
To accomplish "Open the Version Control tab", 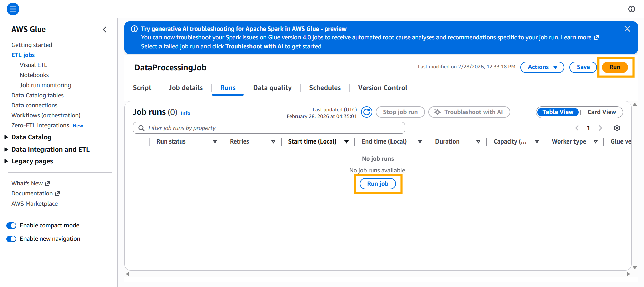I will pos(382,88).
